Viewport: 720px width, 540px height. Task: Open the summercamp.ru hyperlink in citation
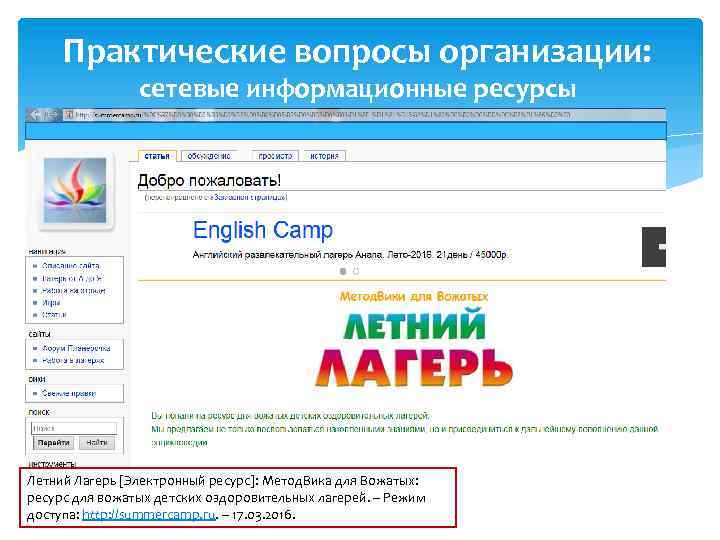pos(149,515)
